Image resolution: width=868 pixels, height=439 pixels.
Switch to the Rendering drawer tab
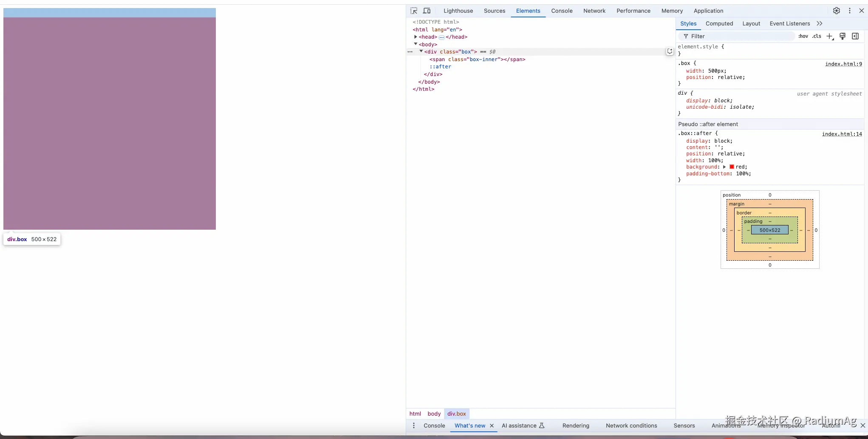click(x=576, y=425)
